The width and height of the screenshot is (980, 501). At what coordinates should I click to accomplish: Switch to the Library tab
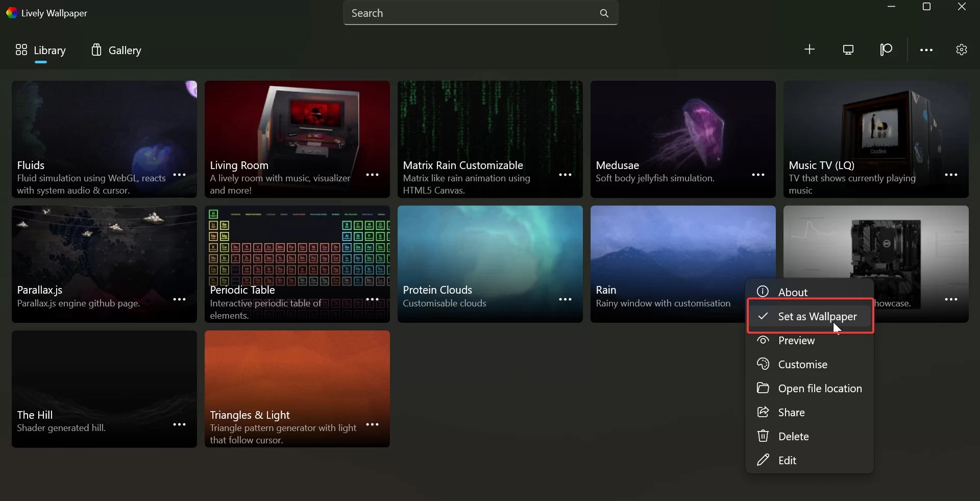coord(41,50)
